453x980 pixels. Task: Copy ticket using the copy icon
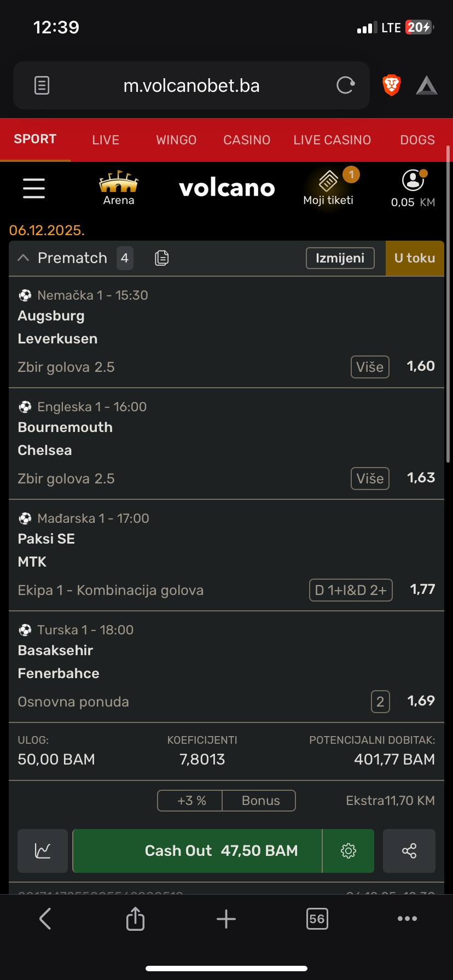coord(161,258)
